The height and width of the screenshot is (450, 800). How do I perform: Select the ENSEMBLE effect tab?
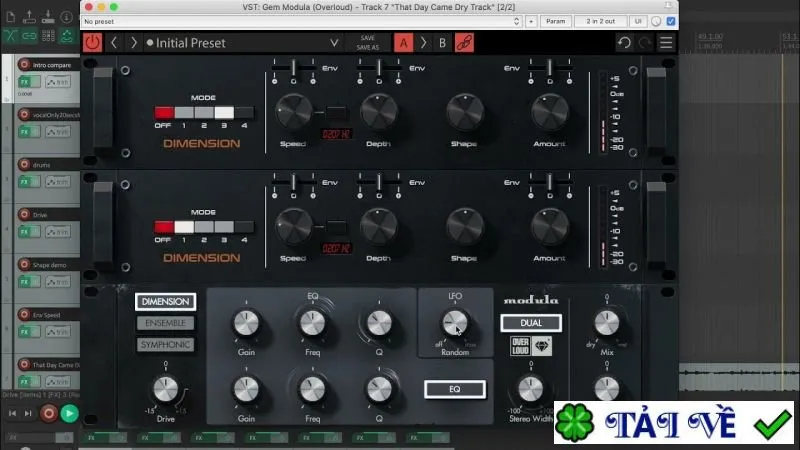click(165, 323)
